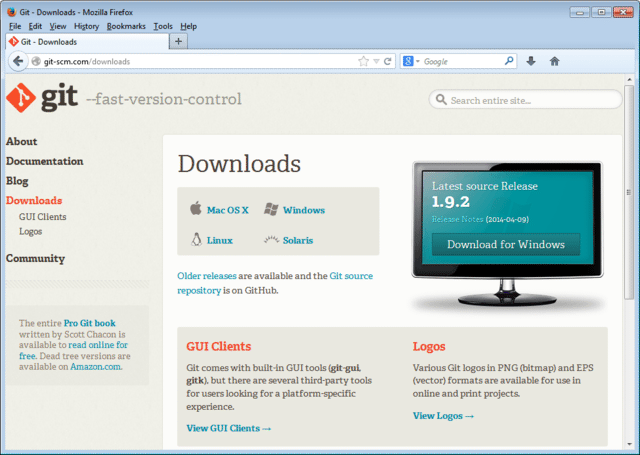Click the scrollbar down arrow
This screenshot has width=640, height=455.
(629, 444)
